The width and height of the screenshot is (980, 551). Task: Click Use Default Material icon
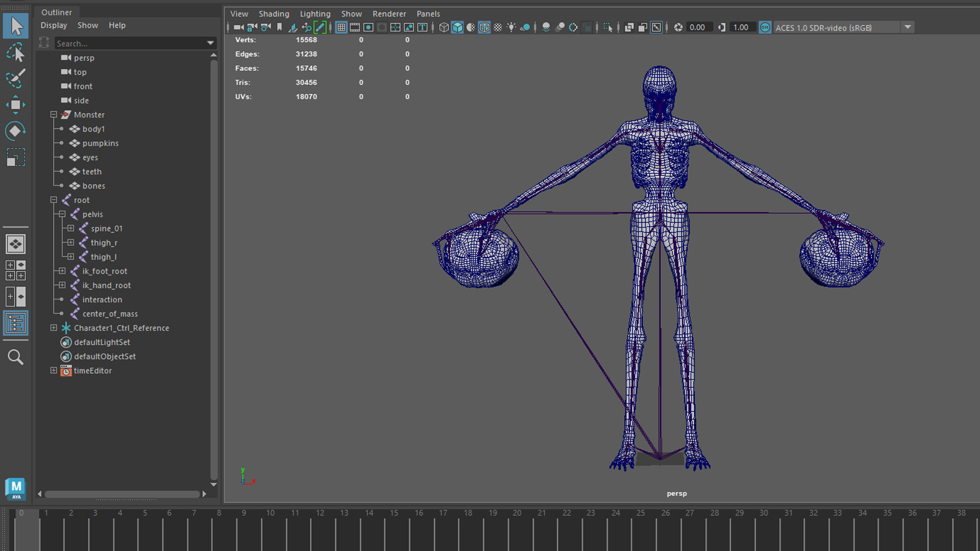[471, 28]
